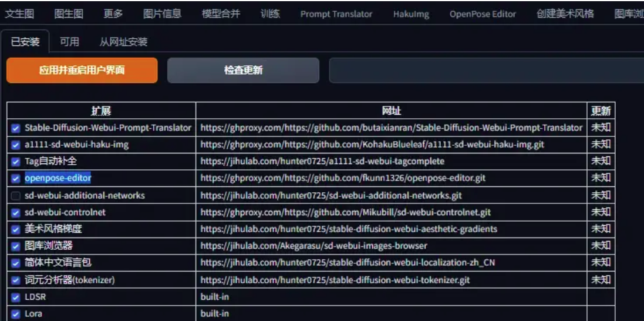This screenshot has height=321, width=644.
Task: Uncheck the 简体中文语言包 checkbox
Action: [16, 263]
